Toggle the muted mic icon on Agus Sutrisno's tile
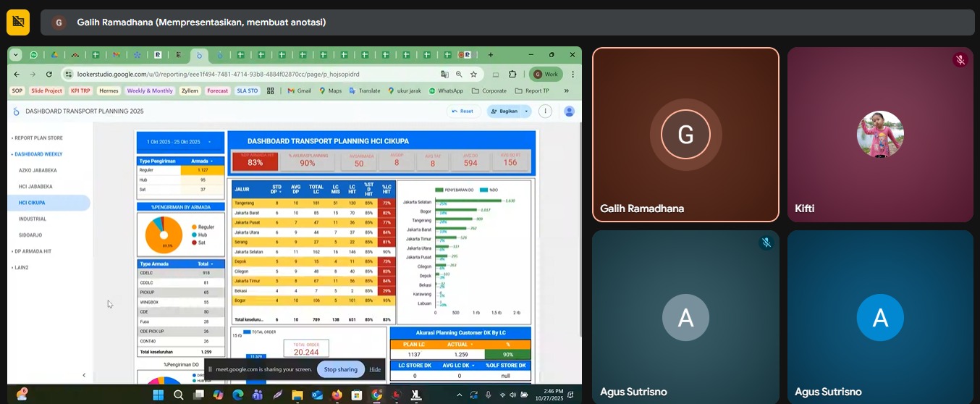The height and width of the screenshot is (404, 980). pyautogui.click(x=766, y=243)
